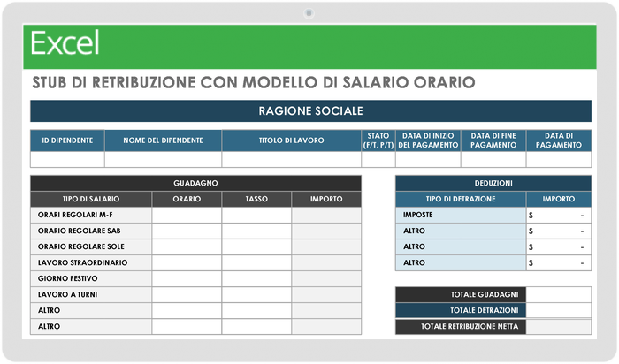
Task: Click the TASSO cell for ORARIO REGOLARE SOLE
Action: 256,246
